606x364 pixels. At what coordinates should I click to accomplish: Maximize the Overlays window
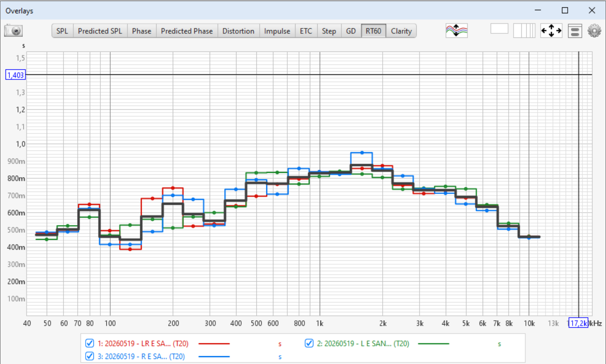[565, 10]
